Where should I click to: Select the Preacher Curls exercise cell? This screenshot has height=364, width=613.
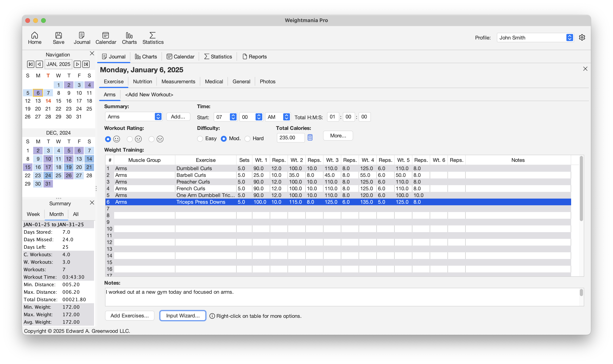coord(205,182)
